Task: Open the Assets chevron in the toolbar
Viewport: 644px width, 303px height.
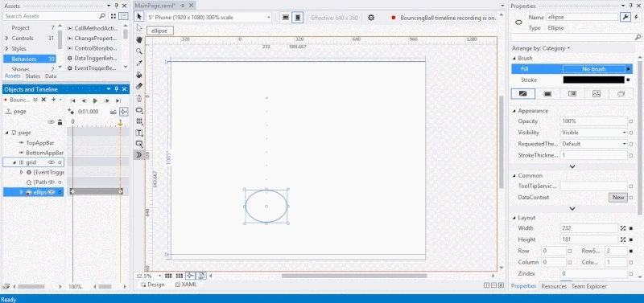Action: (x=139, y=155)
